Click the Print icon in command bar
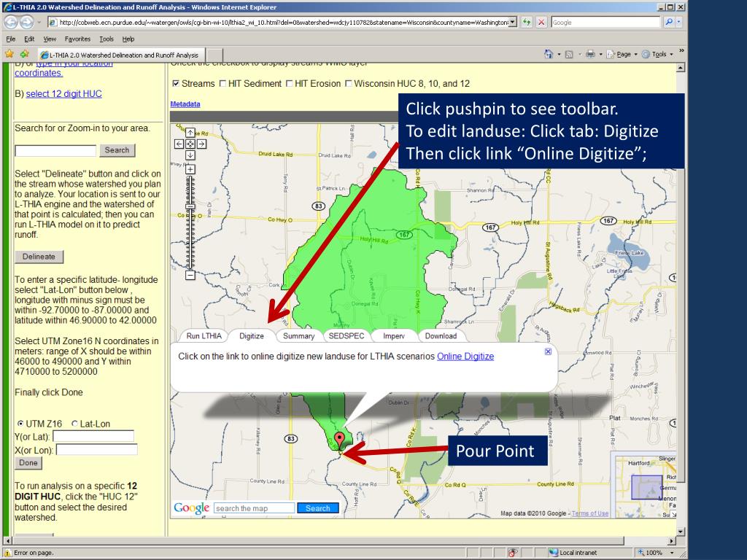 pos(591,54)
